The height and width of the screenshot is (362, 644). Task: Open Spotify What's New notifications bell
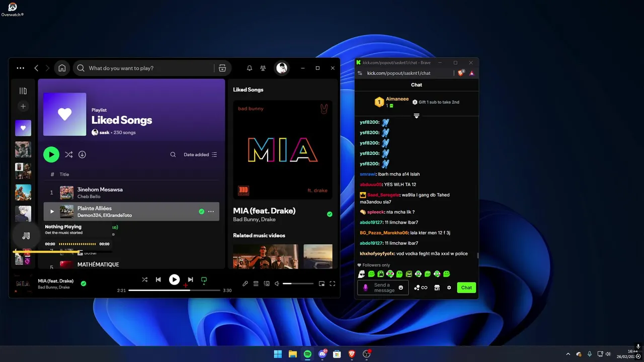249,68
